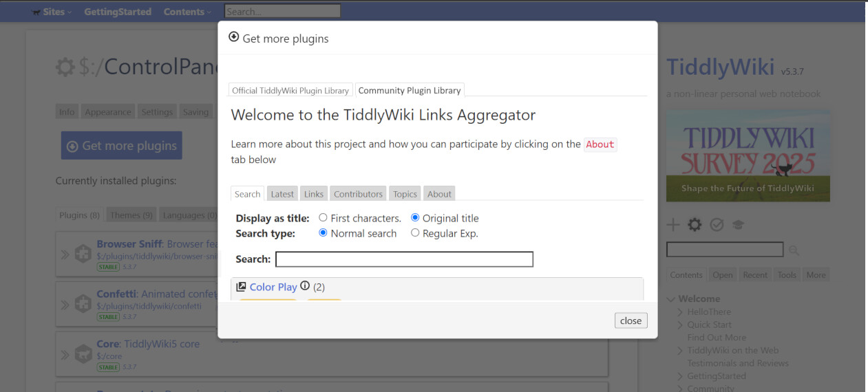
Task: Click the graduation cap icon in sidebar
Action: [738, 225]
